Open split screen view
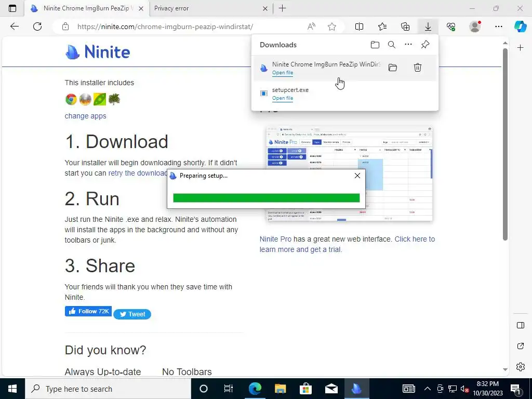 pos(359,26)
